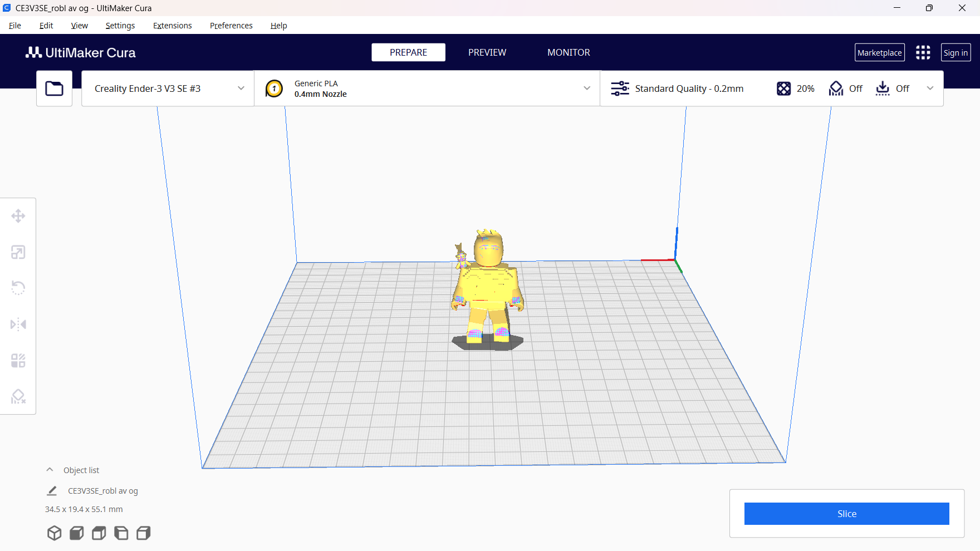Click the support Off icon
The height and width of the screenshot is (551, 980).
coord(836,88)
